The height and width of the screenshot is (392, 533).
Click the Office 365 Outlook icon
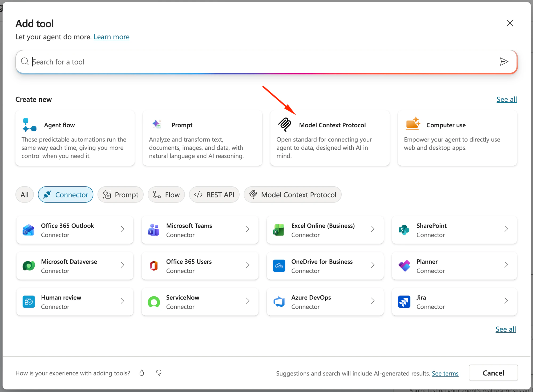click(x=29, y=230)
